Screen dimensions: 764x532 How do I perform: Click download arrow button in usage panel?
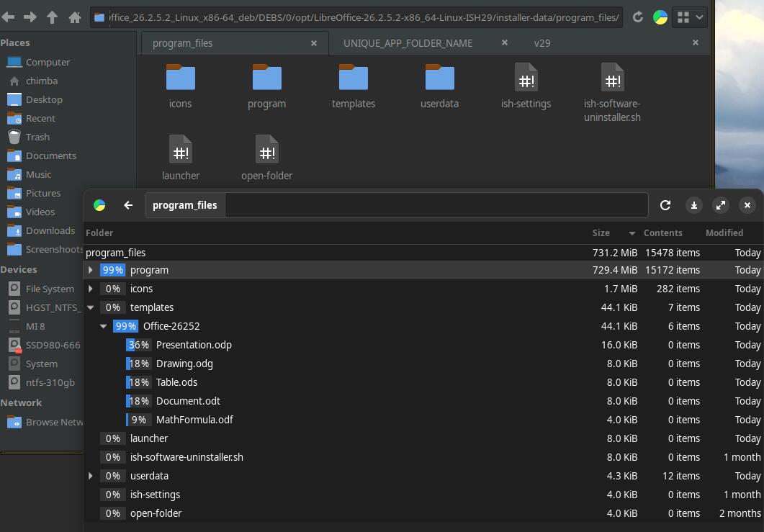694,205
